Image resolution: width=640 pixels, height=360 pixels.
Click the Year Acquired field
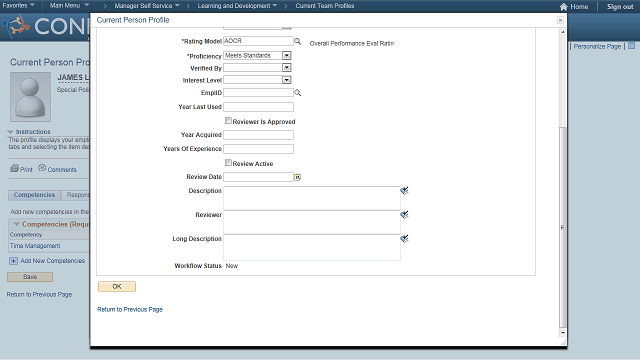pos(258,135)
